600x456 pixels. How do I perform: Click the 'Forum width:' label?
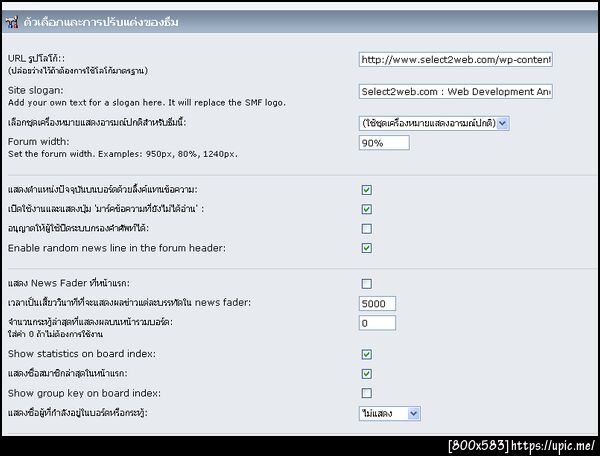click(39, 142)
